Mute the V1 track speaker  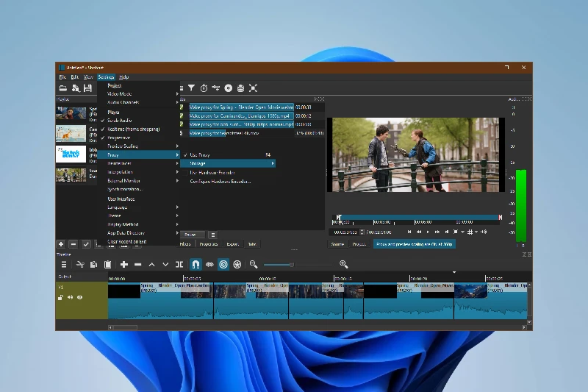click(70, 297)
